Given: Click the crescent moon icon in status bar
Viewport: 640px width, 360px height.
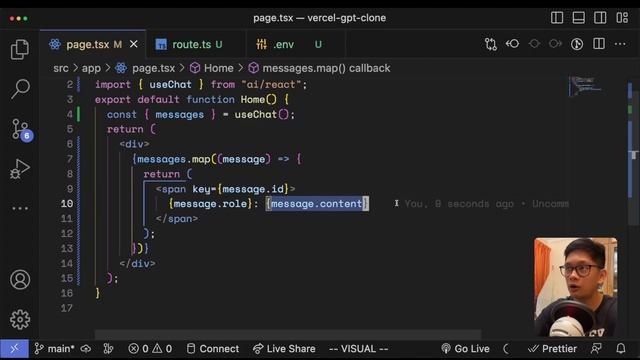Looking at the screenshot, I should [507, 349].
